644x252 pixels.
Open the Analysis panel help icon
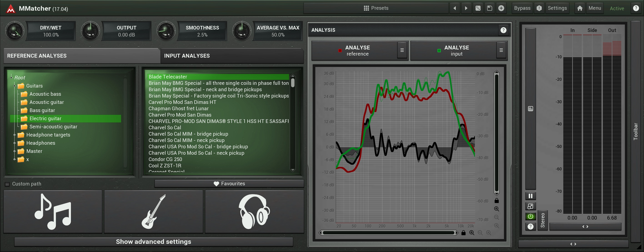click(503, 30)
